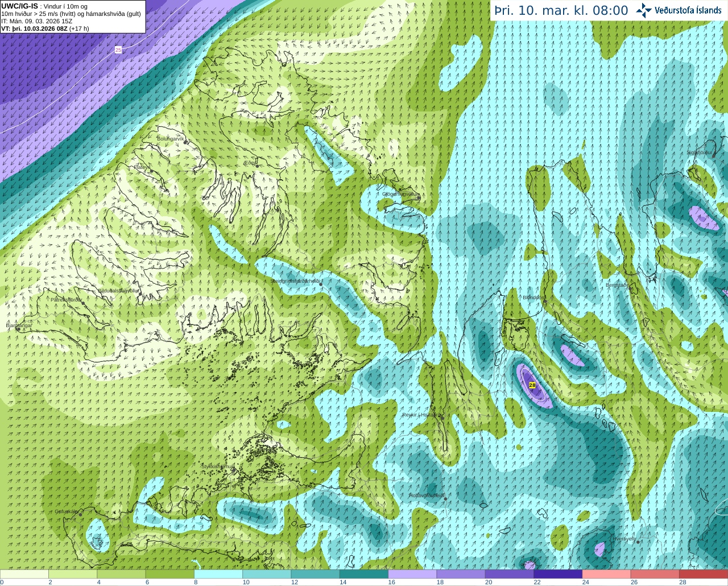
Task: Click the red above-28 m/s legend swatch
Action: pyautogui.click(x=704, y=574)
